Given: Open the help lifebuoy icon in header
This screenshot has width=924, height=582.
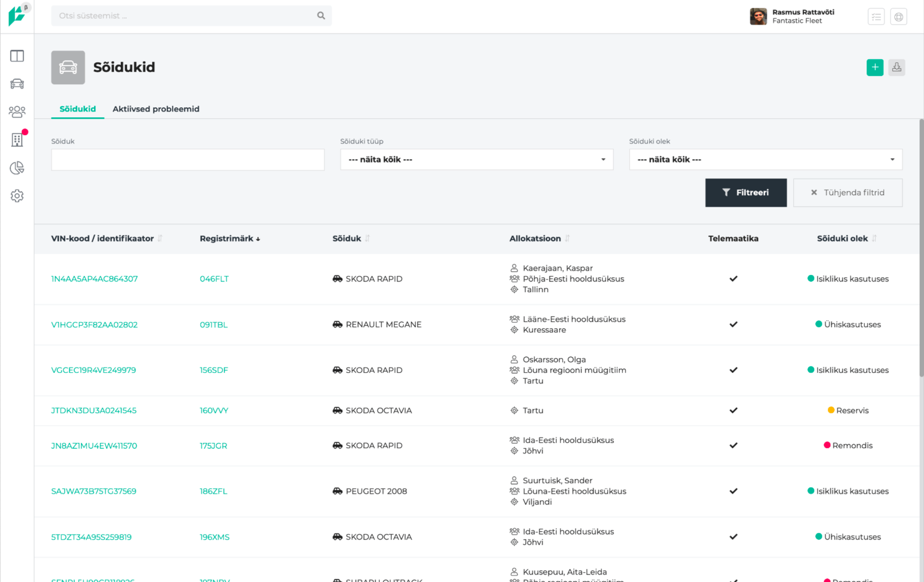Looking at the screenshot, I should click(x=898, y=17).
